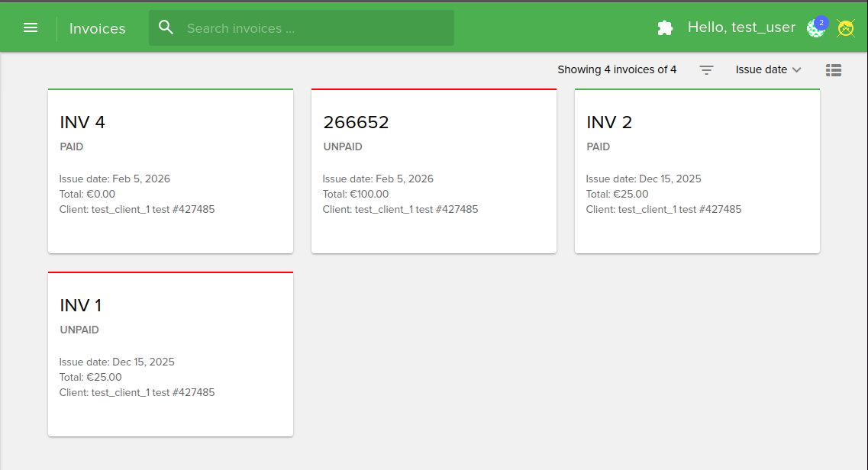Click the magnifier search icon

click(x=166, y=28)
